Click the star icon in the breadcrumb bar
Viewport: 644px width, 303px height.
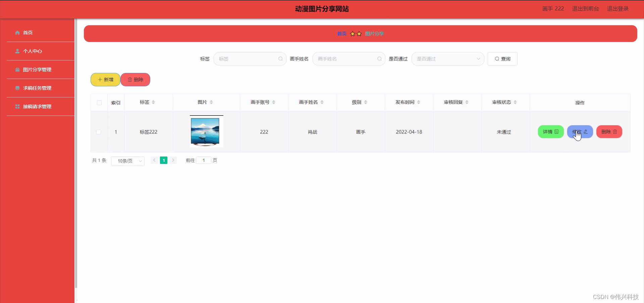pyautogui.click(x=353, y=34)
